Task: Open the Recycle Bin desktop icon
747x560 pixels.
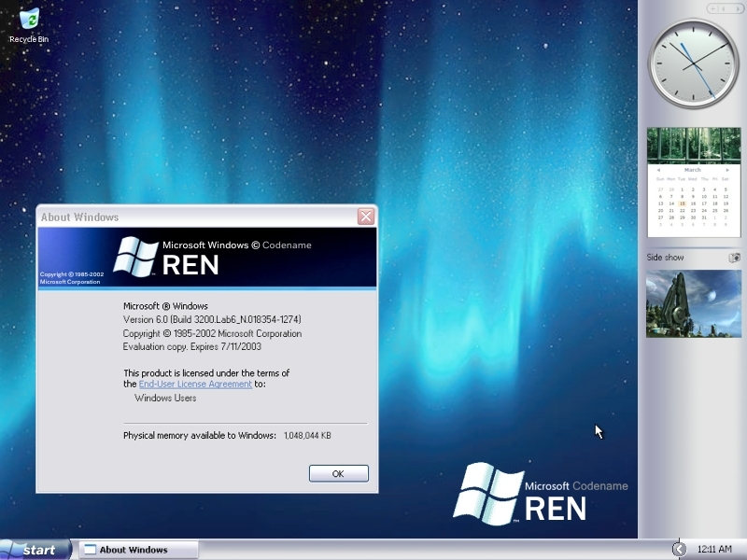Action: click(x=29, y=24)
